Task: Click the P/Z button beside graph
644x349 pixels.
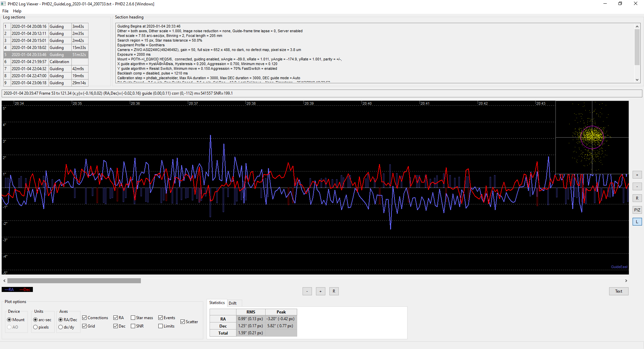Action: tap(637, 210)
